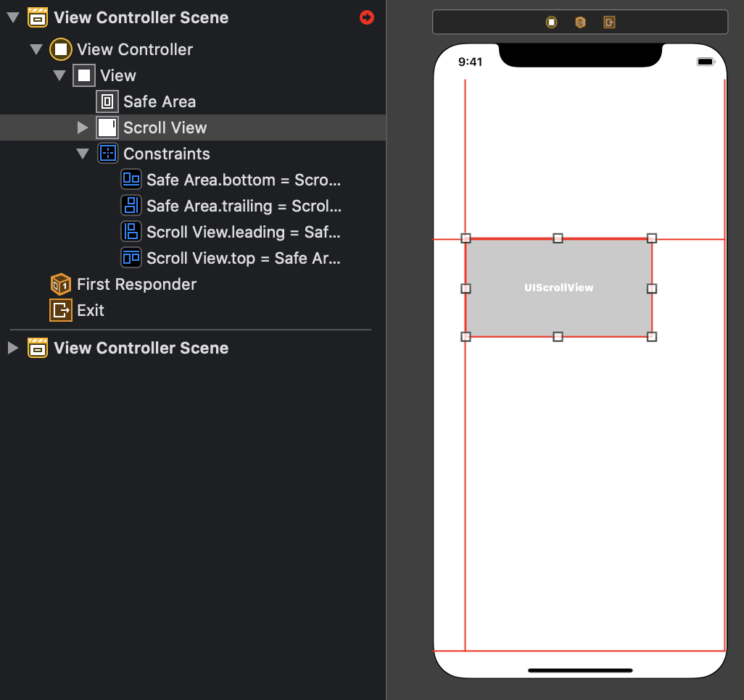This screenshot has width=744, height=700.
Task: Click the Safe Area.bottom constraint icon
Action: [x=131, y=180]
